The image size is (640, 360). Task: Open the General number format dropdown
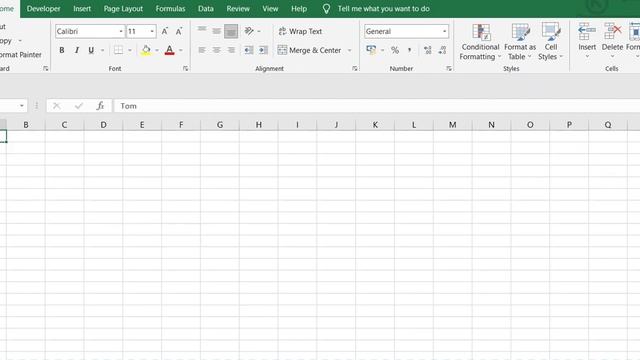[444, 31]
